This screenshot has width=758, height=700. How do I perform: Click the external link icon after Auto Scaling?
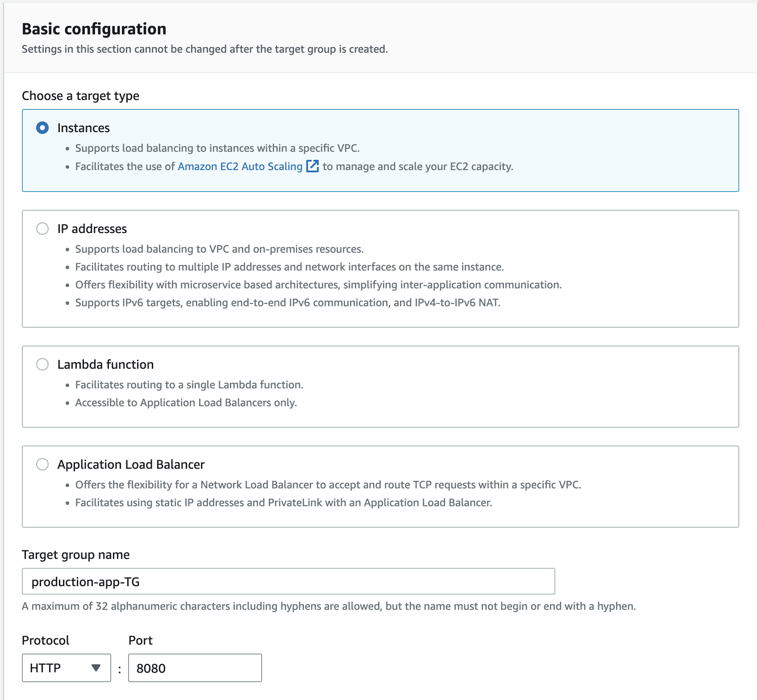pos(312,166)
